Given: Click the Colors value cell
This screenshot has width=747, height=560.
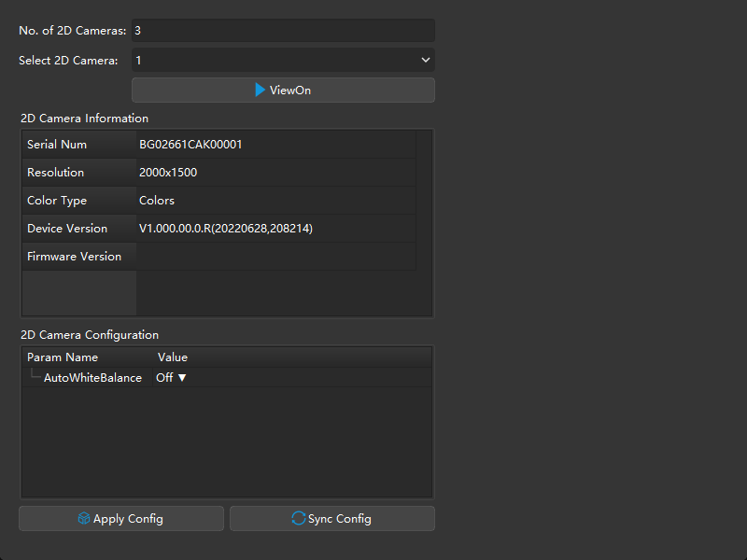Looking at the screenshot, I should click(157, 201).
